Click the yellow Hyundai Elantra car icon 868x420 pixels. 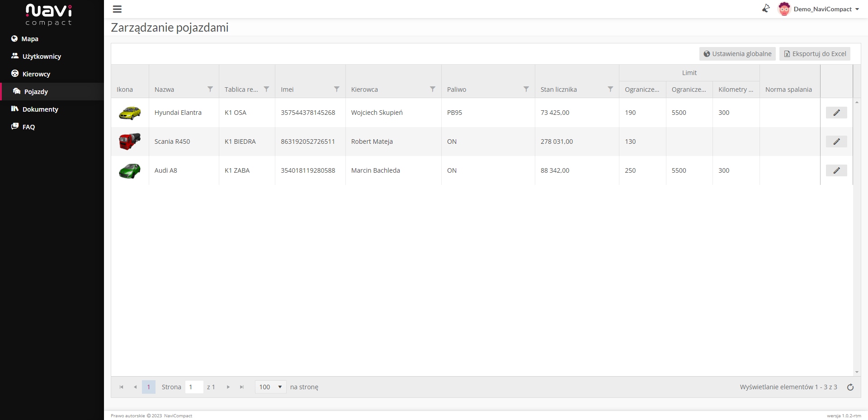130,113
